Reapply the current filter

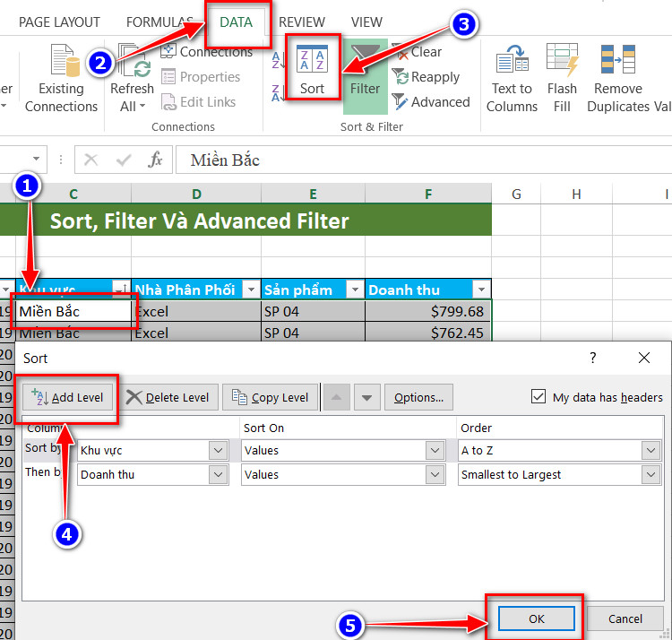point(425,77)
